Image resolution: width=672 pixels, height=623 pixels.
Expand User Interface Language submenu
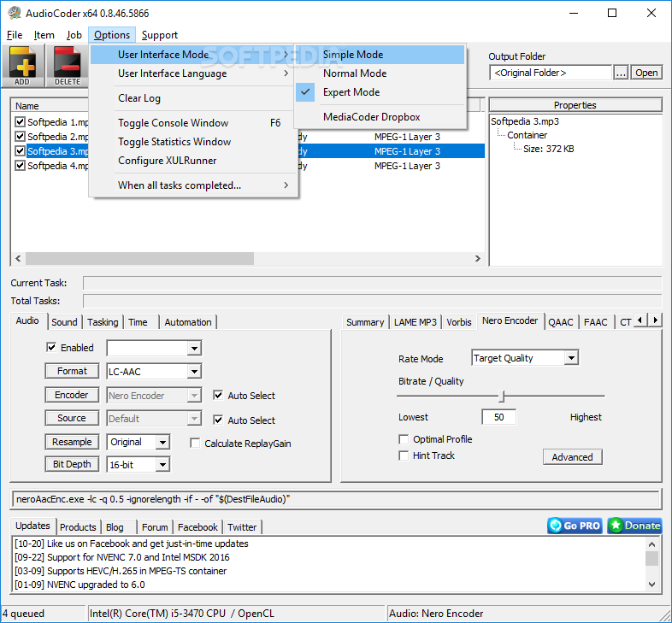[x=192, y=73]
